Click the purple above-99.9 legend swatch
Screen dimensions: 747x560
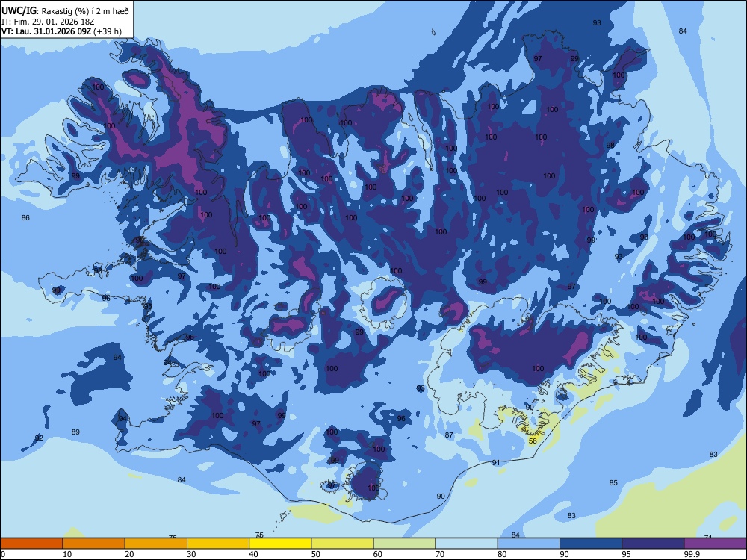point(715,544)
